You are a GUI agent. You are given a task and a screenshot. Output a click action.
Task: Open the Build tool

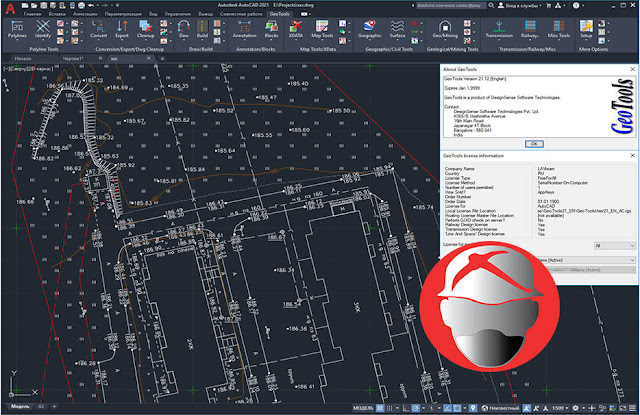click(x=202, y=30)
